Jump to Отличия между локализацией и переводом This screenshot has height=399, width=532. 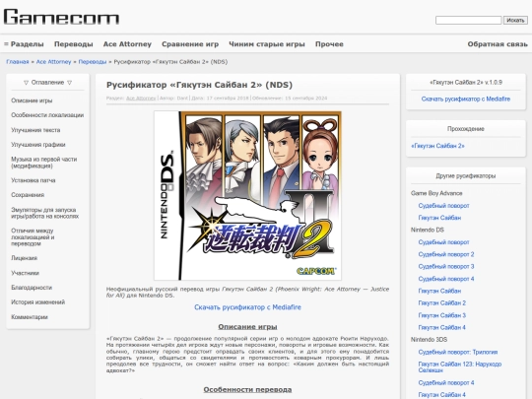tap(33, 237)
